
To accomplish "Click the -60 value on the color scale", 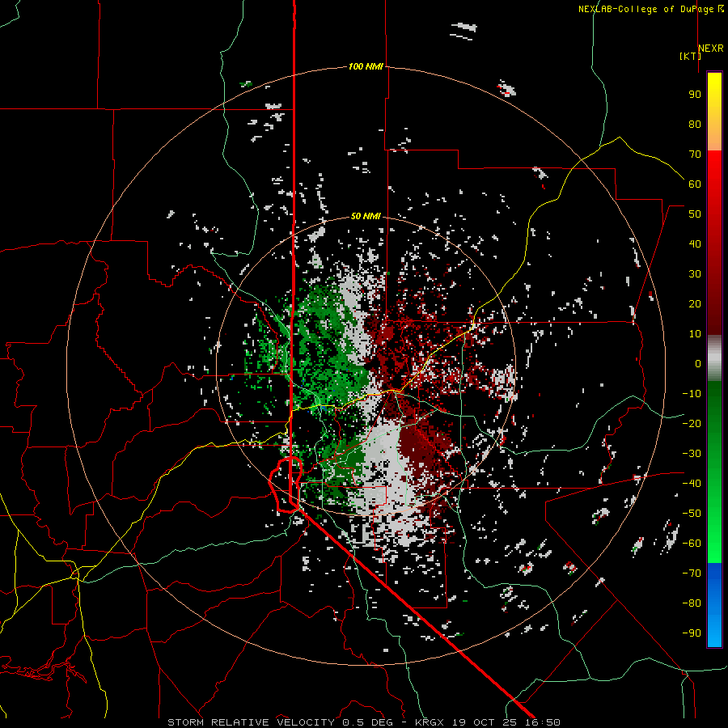I will pos(692,544).
